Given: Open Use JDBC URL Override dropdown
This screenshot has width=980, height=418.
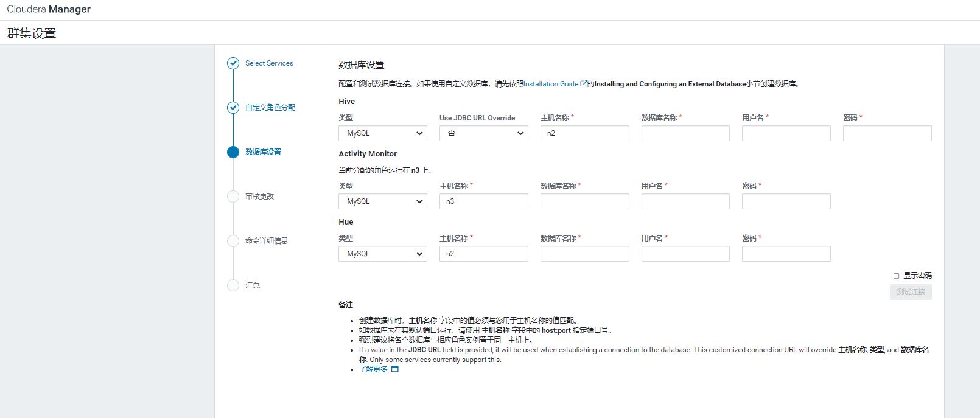Looking at the screenshot, I should point(484,133).
